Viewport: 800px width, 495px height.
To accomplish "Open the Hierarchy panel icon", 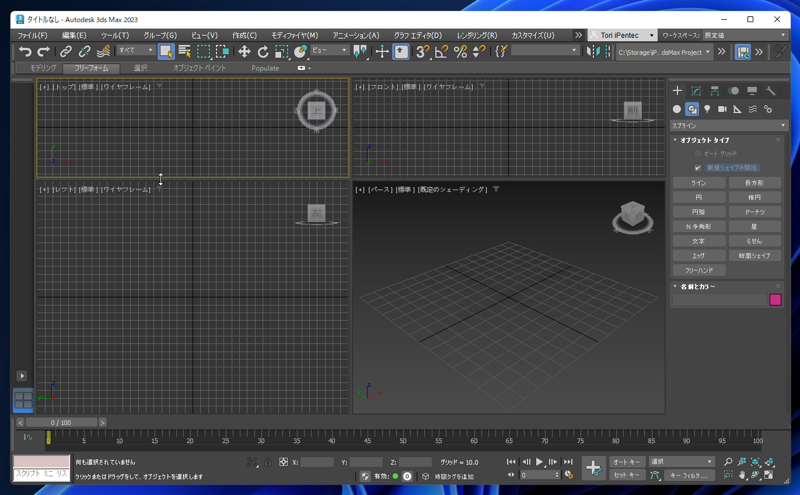I will [x=714, y=91].
